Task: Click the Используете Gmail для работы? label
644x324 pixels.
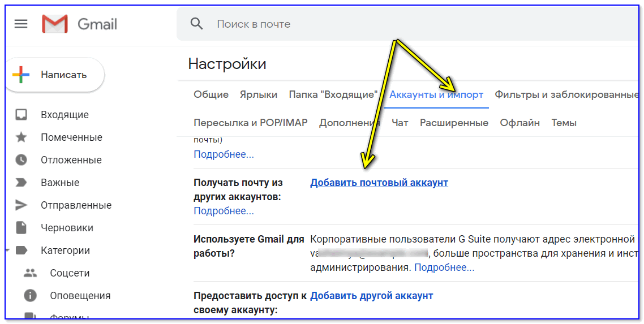Action: [249, 246]
